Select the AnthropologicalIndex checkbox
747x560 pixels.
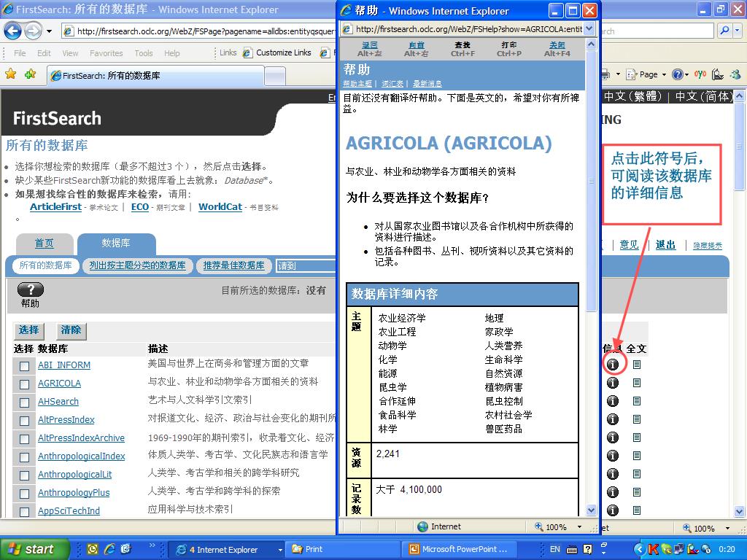tap(24, 457)
